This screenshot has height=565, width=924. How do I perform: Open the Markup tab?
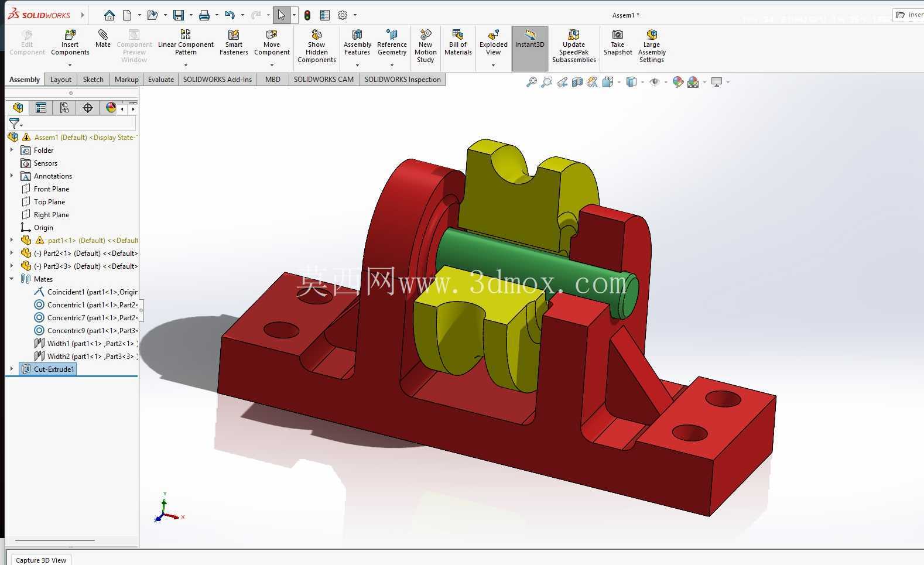coord(126,80)
